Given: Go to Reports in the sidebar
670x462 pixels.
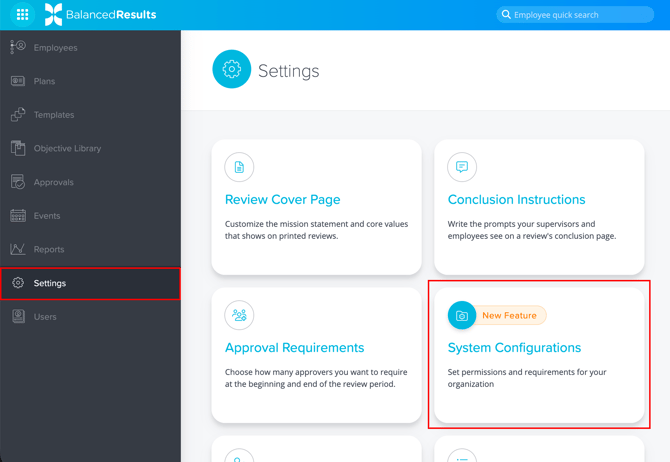Looking at the screenshot, I should [x=49, y=249].
